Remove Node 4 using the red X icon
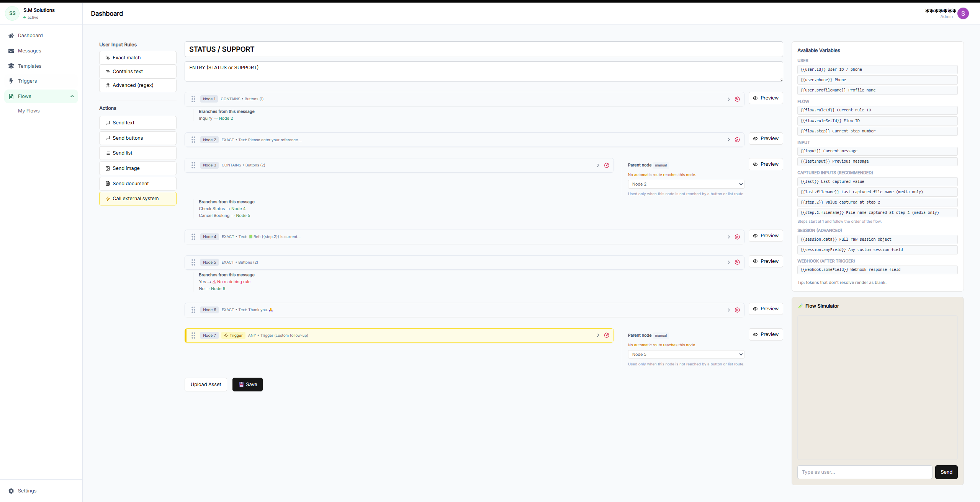 [737, 237]
